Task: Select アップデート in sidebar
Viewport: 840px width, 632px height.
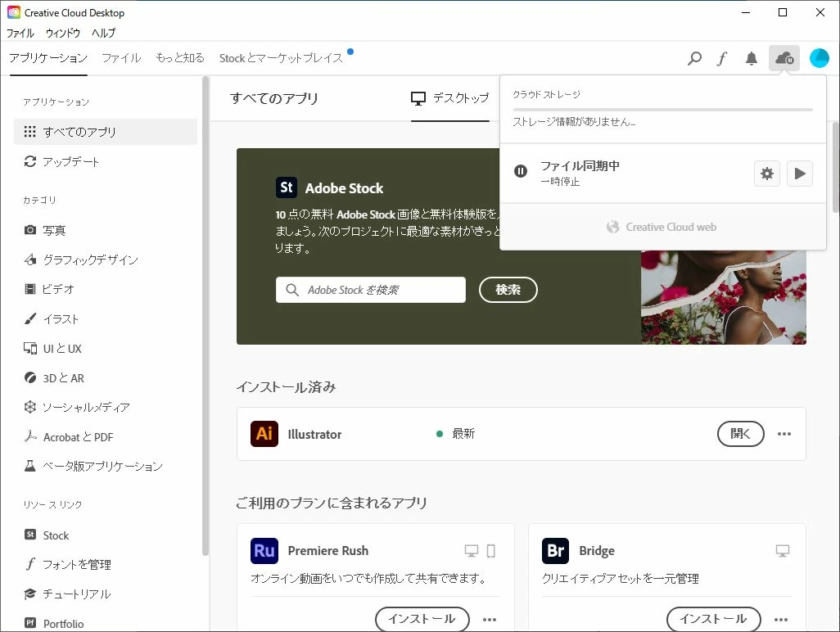Action: (106, 162)
